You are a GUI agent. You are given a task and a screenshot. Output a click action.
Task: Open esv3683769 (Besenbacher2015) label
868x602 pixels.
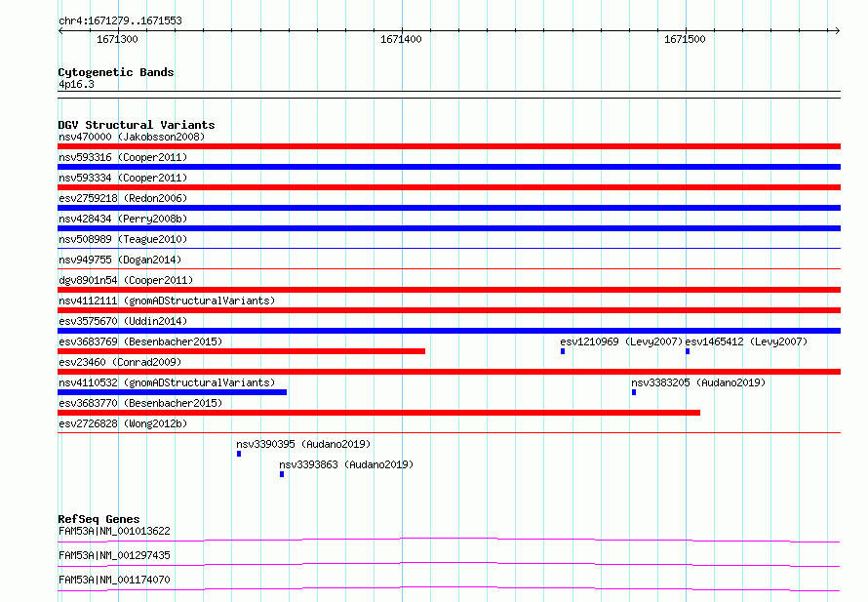[x=140, y=341]
